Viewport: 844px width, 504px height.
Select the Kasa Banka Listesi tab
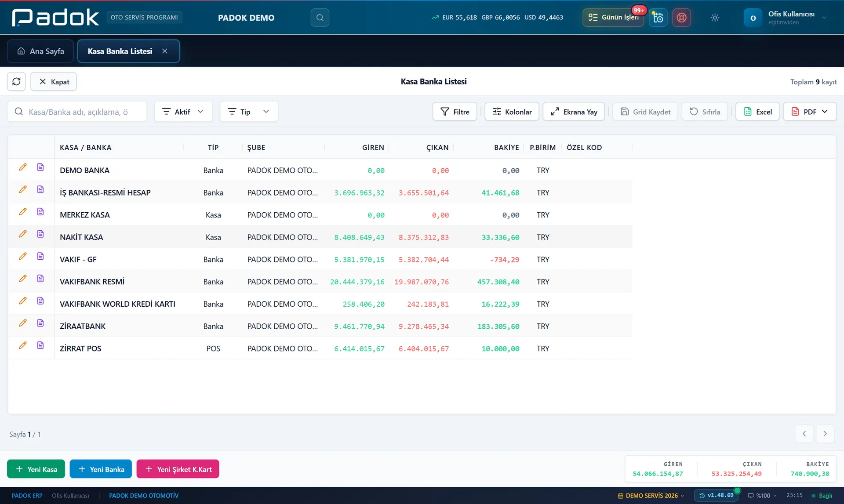coord(128,51)
